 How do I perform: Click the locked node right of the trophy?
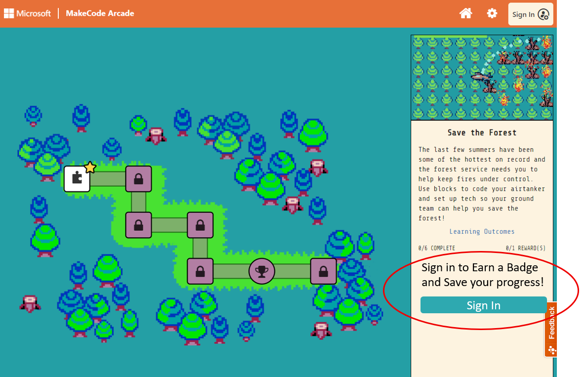point(323,271)
